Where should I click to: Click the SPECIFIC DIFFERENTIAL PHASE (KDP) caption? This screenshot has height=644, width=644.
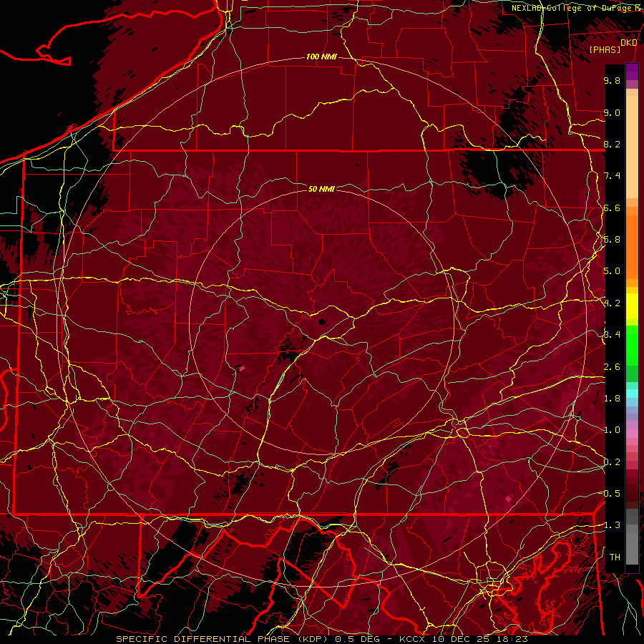point(223,639)
